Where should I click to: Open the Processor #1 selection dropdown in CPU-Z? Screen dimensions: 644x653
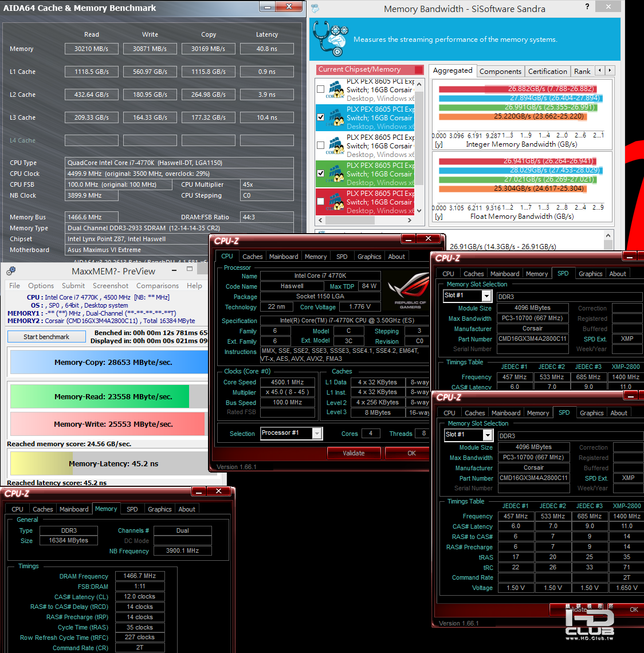click(x=317, y=434)
